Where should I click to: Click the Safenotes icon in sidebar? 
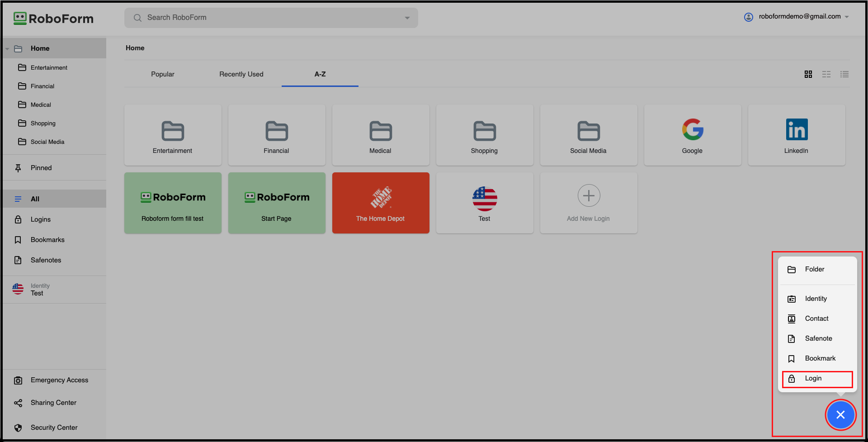click(x=18, y=260)
